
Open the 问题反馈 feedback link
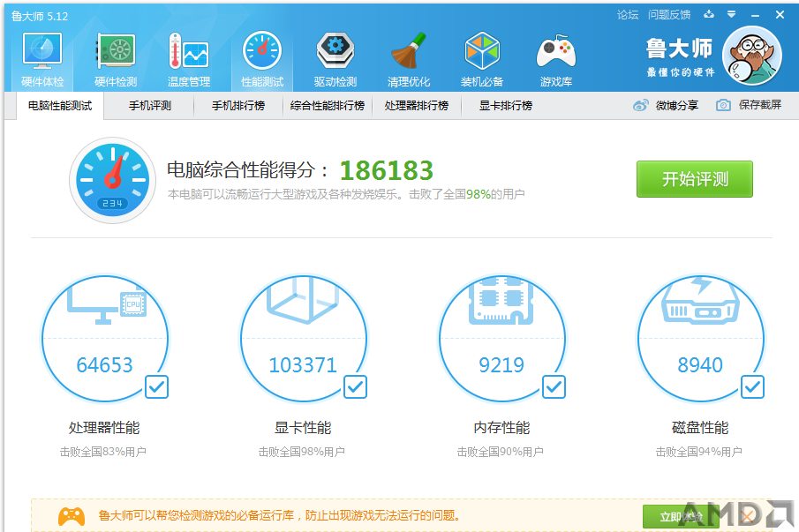tap(669, 15)
